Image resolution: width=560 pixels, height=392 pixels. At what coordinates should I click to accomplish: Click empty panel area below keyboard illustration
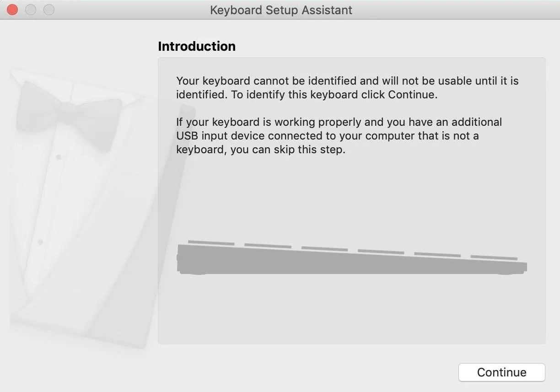(x=352, y=311)
